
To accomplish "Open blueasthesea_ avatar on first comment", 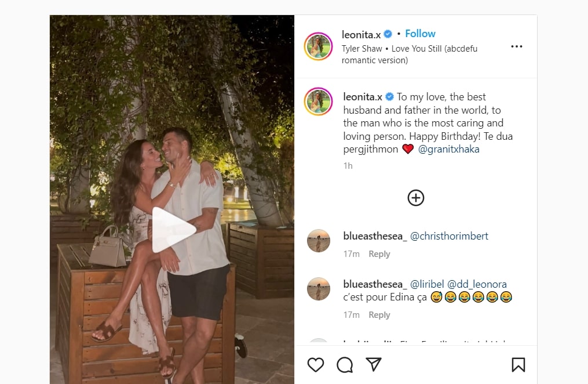I will (x=318, y=241).
